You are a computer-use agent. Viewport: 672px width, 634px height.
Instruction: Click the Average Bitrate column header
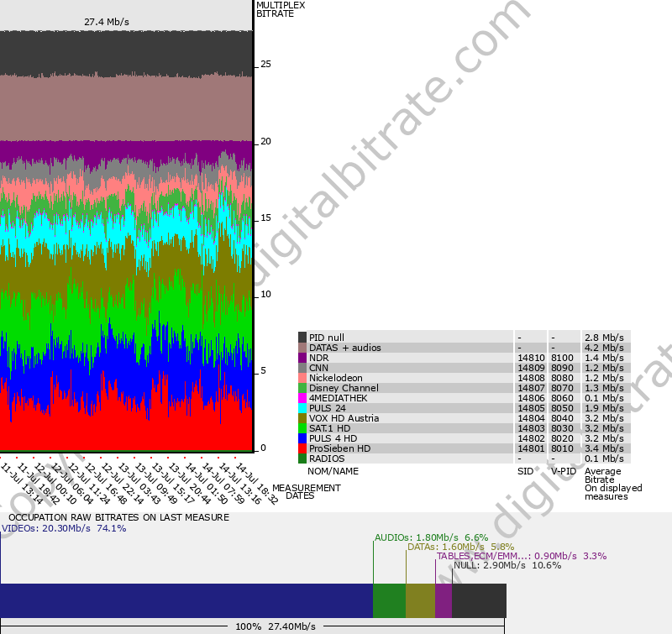tap(602, 475)
